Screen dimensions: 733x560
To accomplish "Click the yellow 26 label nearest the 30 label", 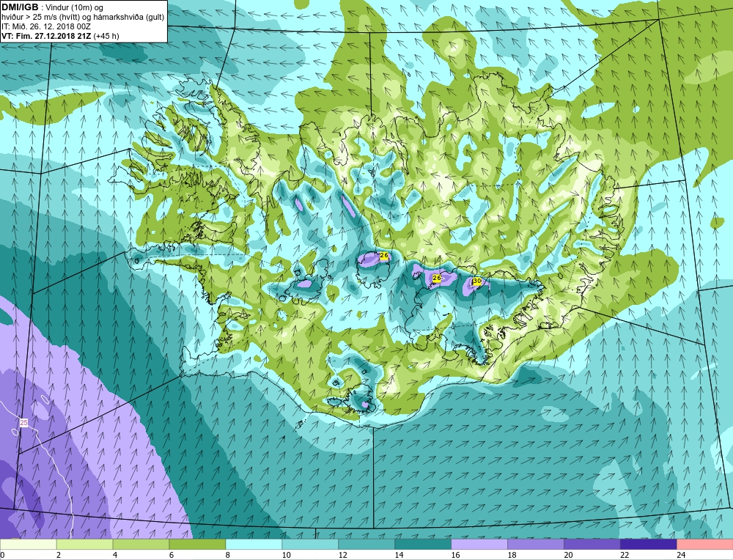I will point(437,278).
